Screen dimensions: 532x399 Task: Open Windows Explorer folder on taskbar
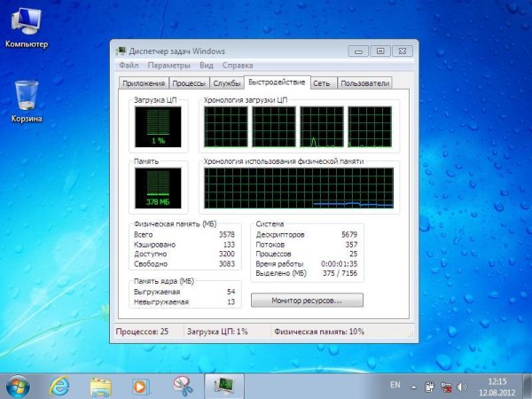click(x=101, y=386)
